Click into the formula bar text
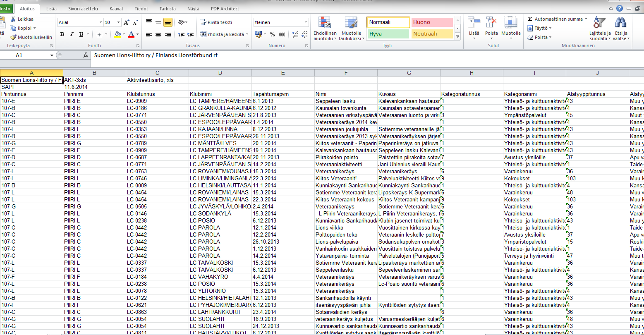The height and width of the screenshot is (335, 644). click(156, 55)
